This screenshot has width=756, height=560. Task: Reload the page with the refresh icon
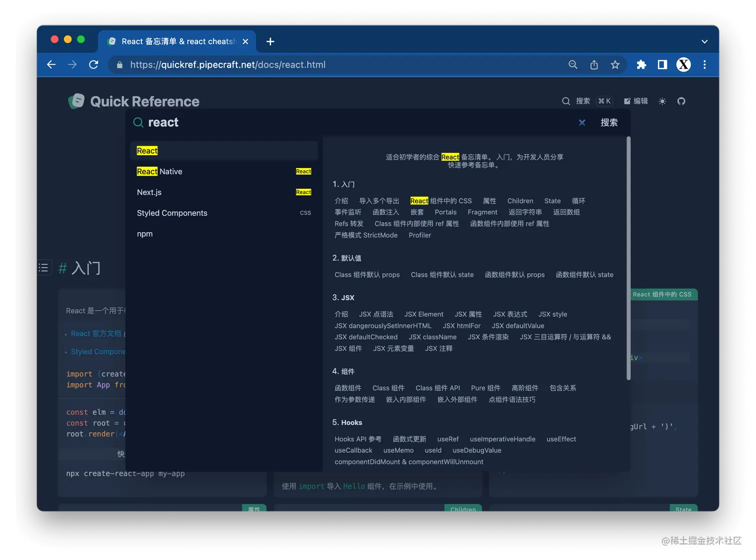pos(93,65)
